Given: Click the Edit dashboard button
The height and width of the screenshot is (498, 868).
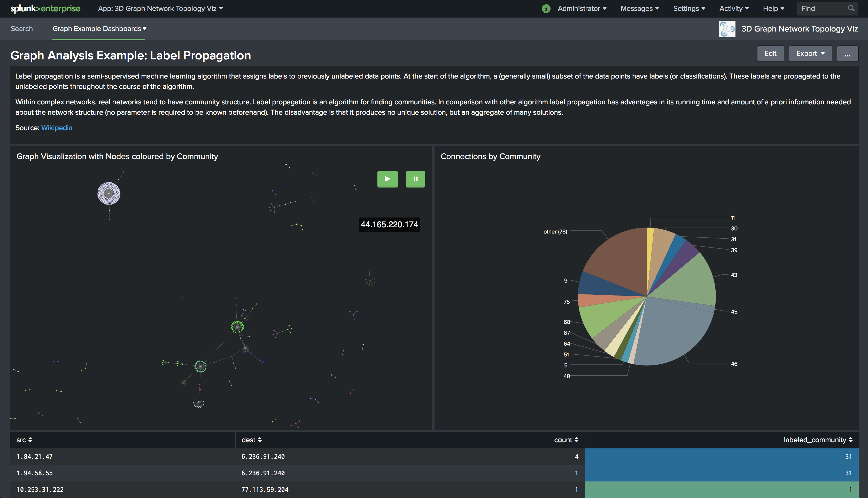Looking at the screenshot, I should click(770, 54).
